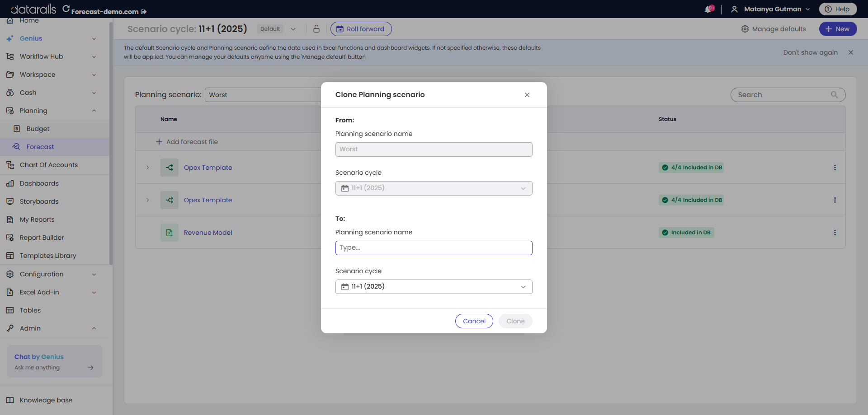Screen dimensions: 868x415
Task: Click the notifications bell icon
Action: click(x=708, y=9)
